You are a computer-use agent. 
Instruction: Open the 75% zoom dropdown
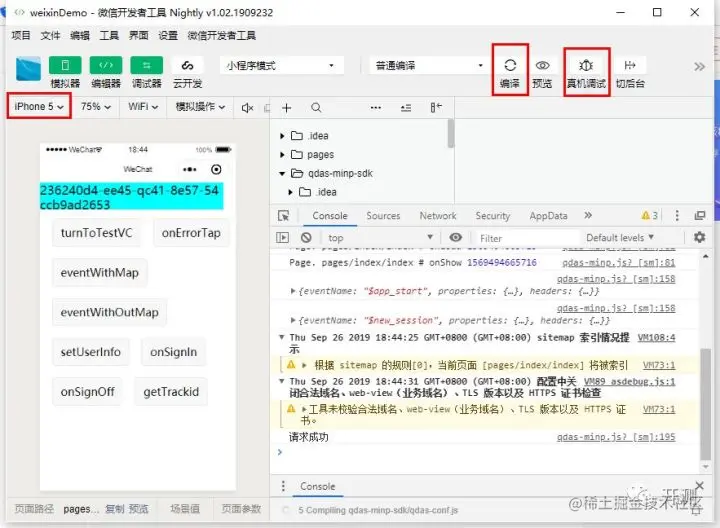pyautogui.click(x=96, y=107)
